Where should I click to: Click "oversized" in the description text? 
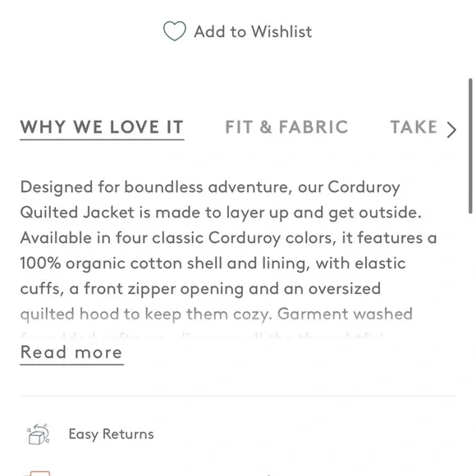[x=345, y=289]
